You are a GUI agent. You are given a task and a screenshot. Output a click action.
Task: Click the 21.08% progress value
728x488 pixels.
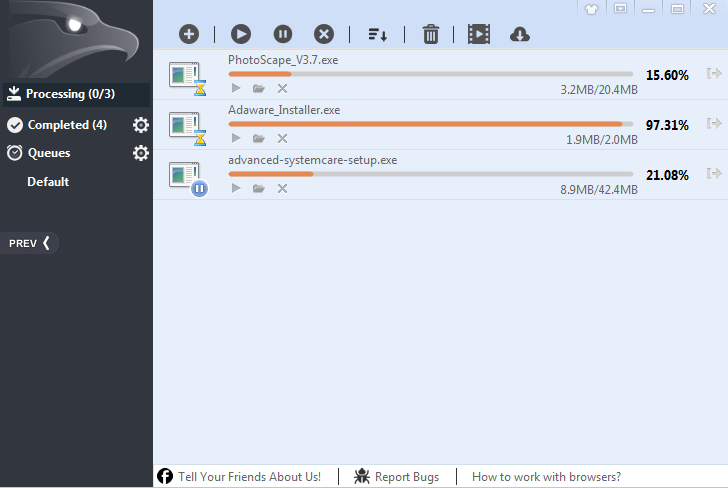[x=667, y=176]
